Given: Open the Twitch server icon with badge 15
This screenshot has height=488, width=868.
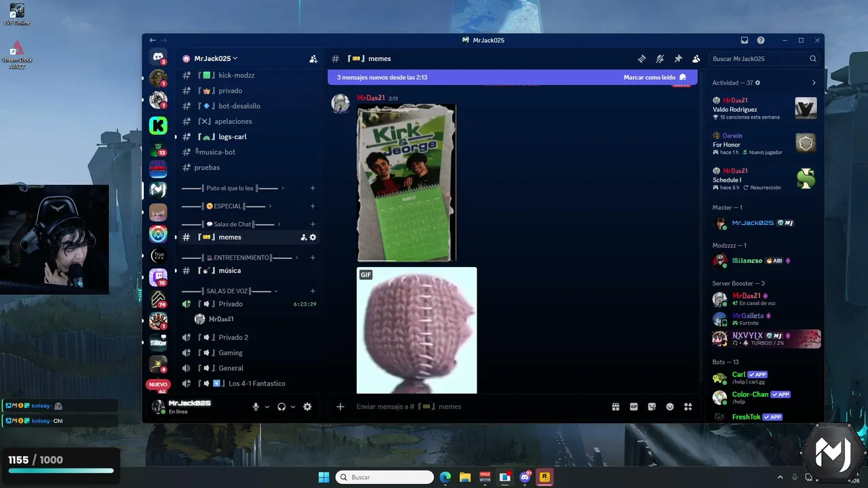Looking at the screenshot, I should (x=158, y=277).
